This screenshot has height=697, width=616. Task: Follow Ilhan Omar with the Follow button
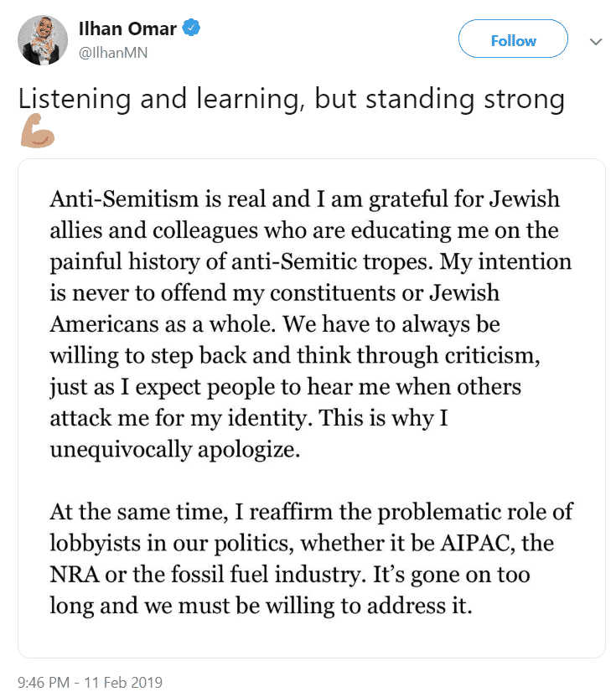point(513,39)
